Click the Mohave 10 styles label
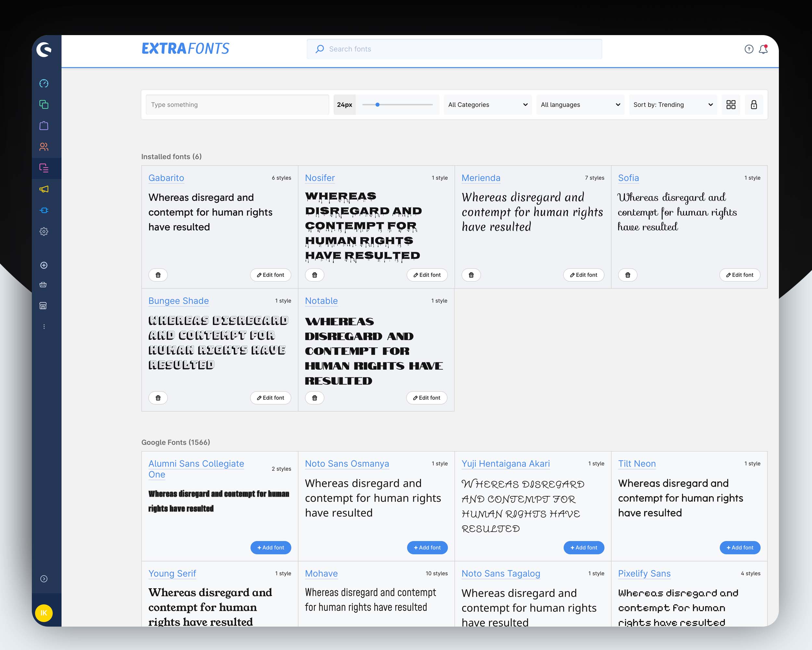The height and width of the screenshot is (650, 812). point(437,574)
